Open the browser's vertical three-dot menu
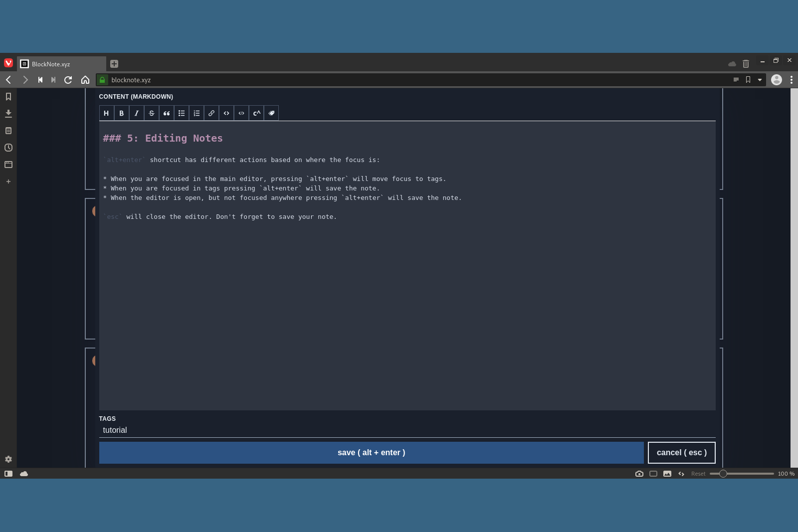The image size is (798, 532). pyautogui.click(x=792, y=80)
